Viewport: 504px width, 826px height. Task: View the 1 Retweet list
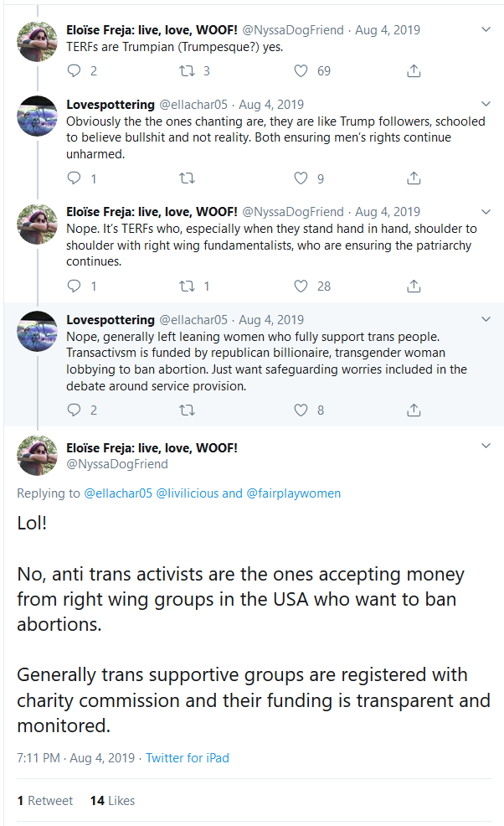pyautogui.click(x=45, y=801)
